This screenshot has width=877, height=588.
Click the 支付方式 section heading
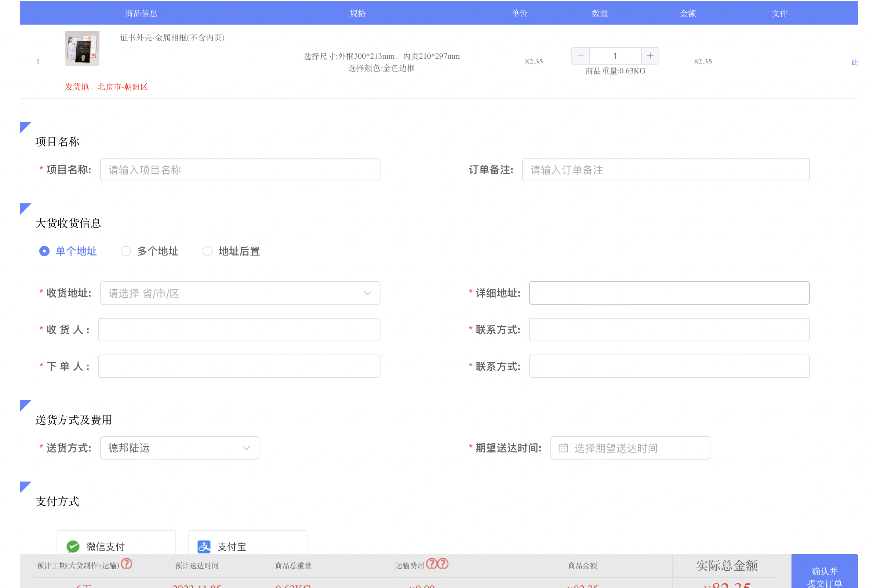(57, 501)
